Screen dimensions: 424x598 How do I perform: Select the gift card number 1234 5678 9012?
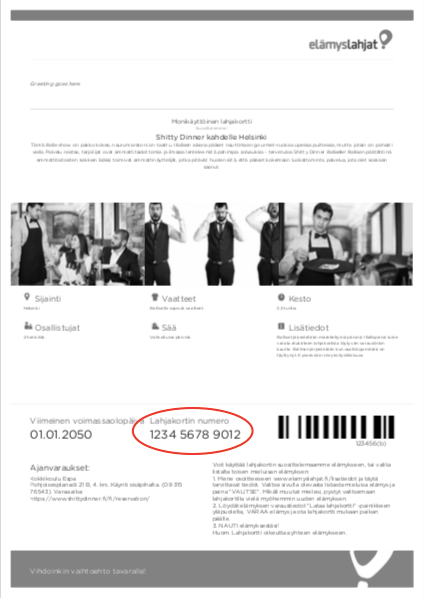[x=195, y=434]
